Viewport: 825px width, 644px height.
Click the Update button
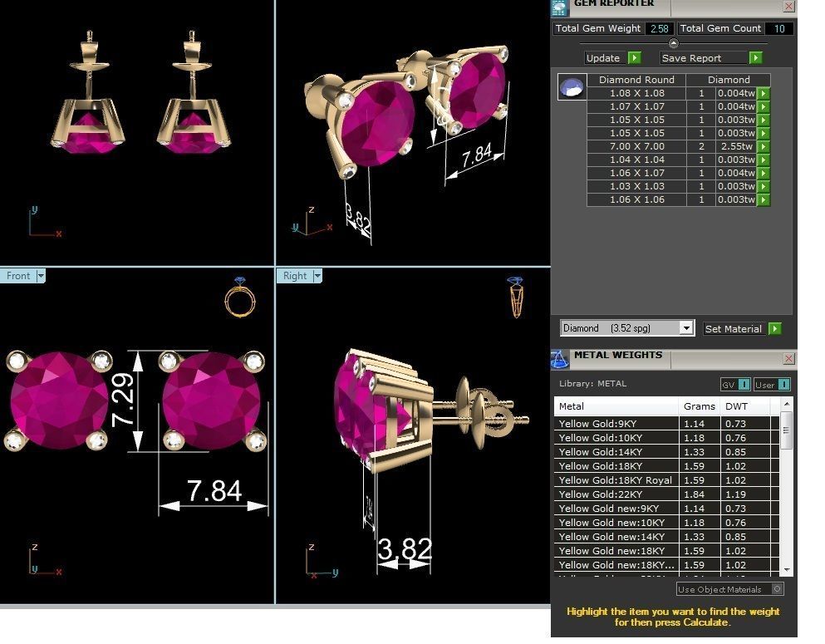click(606, 58)
